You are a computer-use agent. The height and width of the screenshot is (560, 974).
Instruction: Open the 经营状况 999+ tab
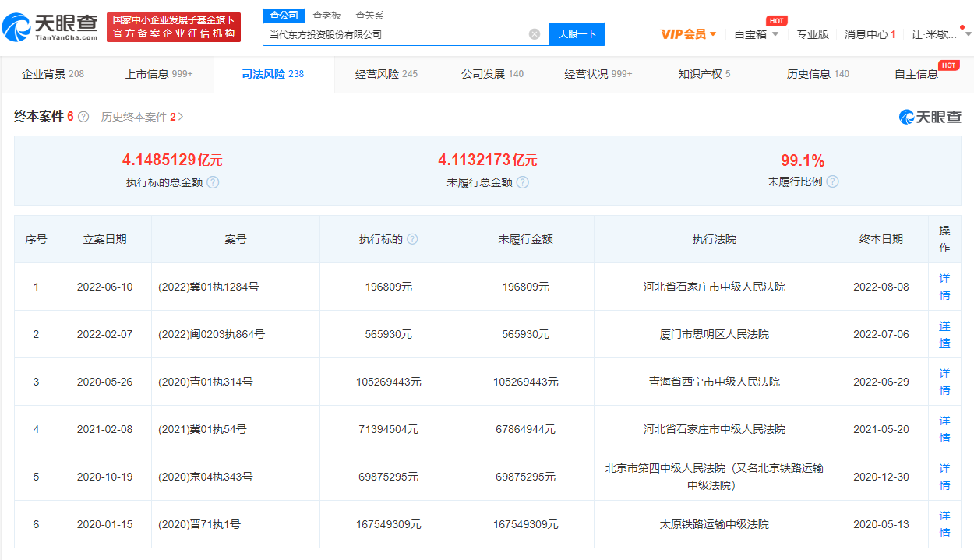pos(598,74)
